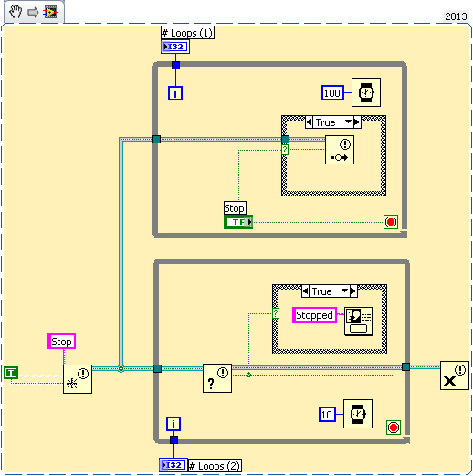Click the Stopped string constant
The width and height of the screenshot is (473, 476).
click(x=314, y=315)
